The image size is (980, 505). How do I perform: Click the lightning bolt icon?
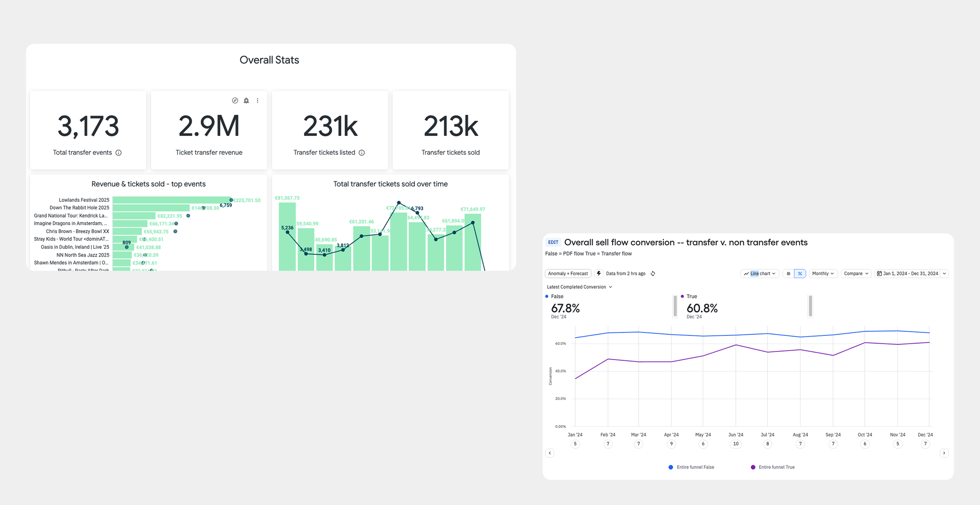click(x=599, y=273)
